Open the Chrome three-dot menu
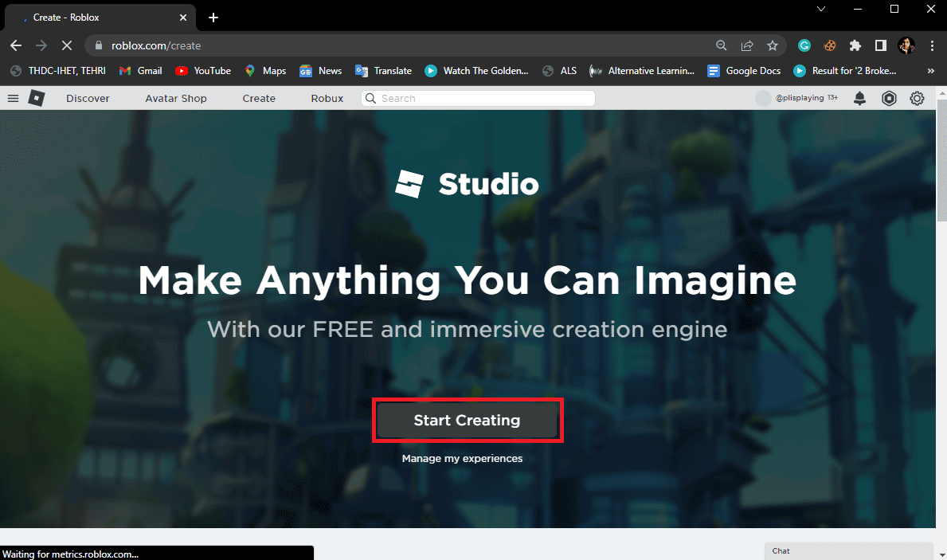The width and height of the screenshot is (947, 560). pyautogui.click(x=932, y=45)
